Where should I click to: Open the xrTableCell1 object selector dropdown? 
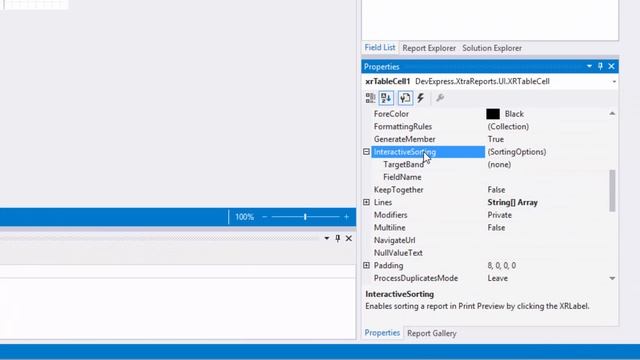tap(614, 82)
